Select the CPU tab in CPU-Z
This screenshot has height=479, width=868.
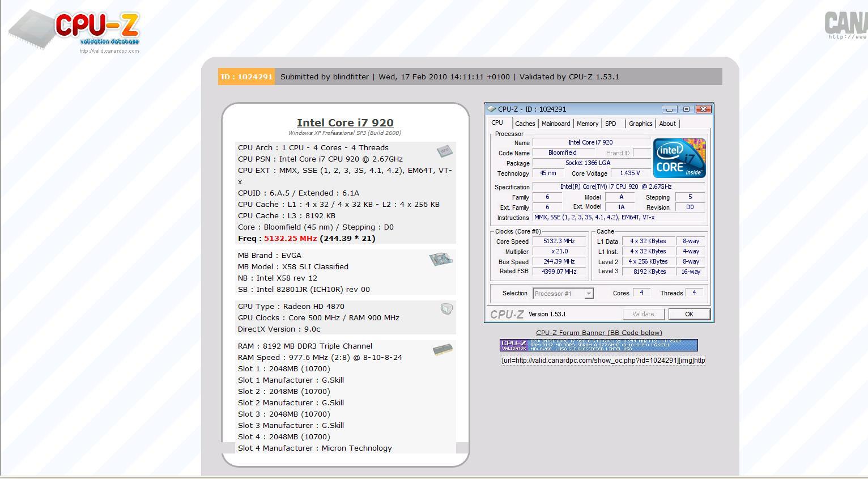(497, 123)
